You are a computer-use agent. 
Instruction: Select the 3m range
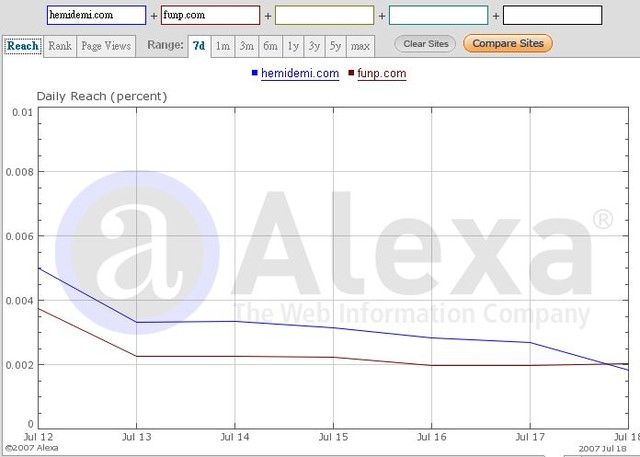coord(247,46)
